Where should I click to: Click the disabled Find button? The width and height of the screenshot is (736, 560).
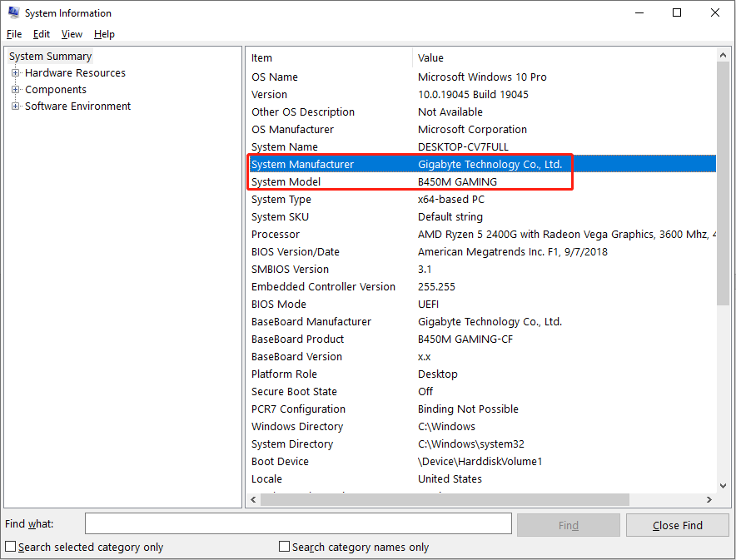pos(569,524)
